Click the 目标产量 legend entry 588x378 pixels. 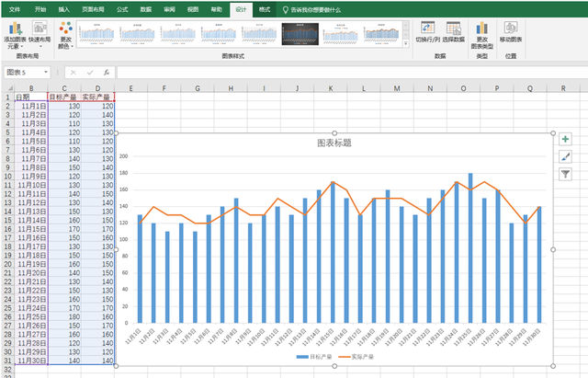coord(311,356)
